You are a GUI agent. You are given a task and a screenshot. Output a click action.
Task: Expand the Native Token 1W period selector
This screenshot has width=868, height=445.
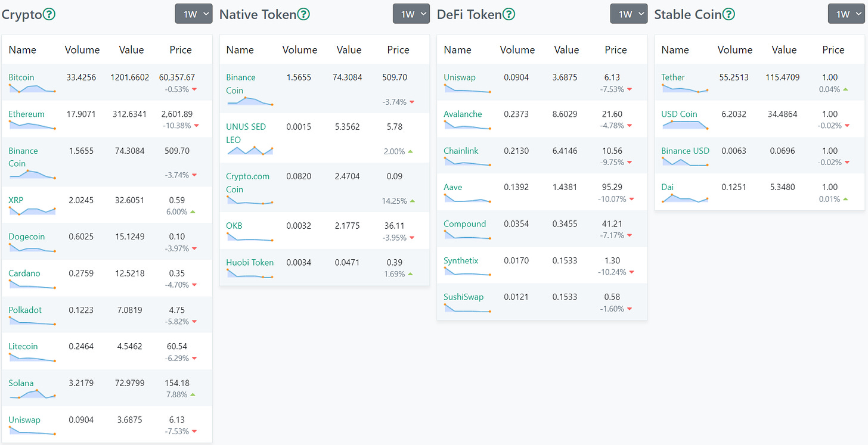coord(411,14)
